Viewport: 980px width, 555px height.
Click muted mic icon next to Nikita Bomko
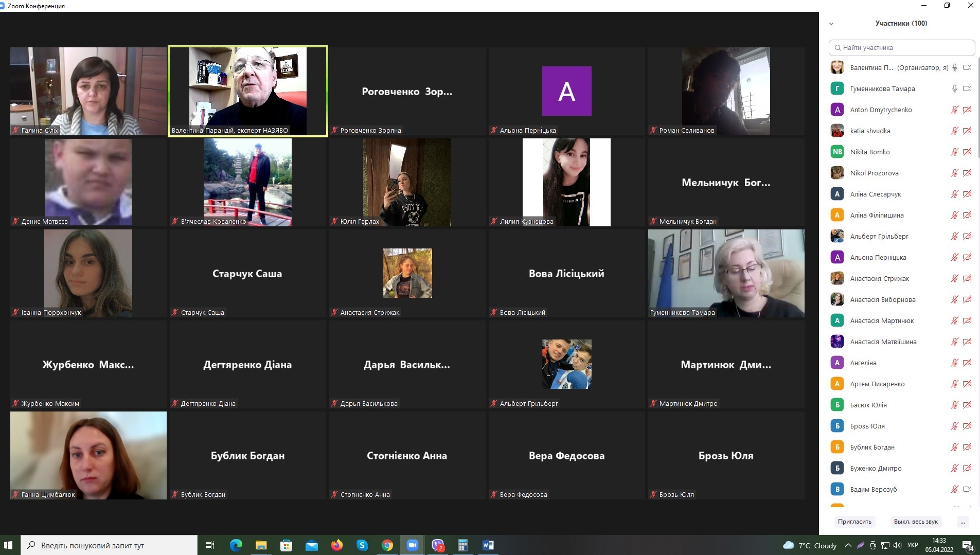[954, 152]
